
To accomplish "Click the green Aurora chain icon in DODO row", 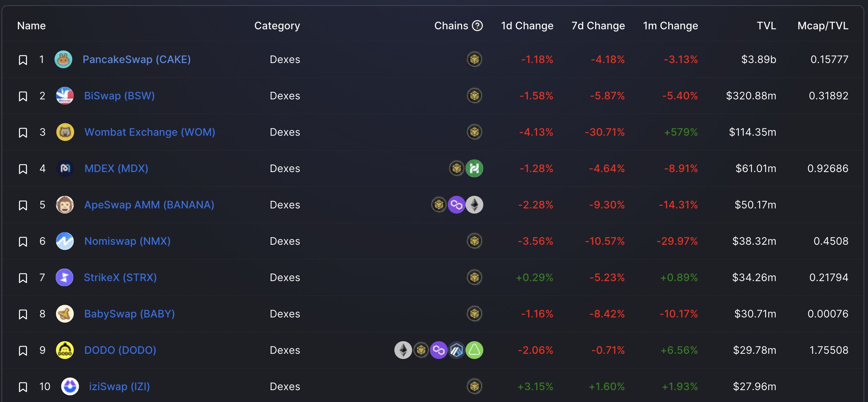I will (474, 350).
